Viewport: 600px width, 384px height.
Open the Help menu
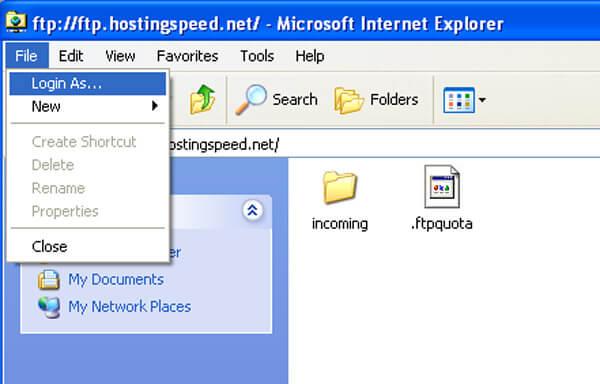coord(310,56)
